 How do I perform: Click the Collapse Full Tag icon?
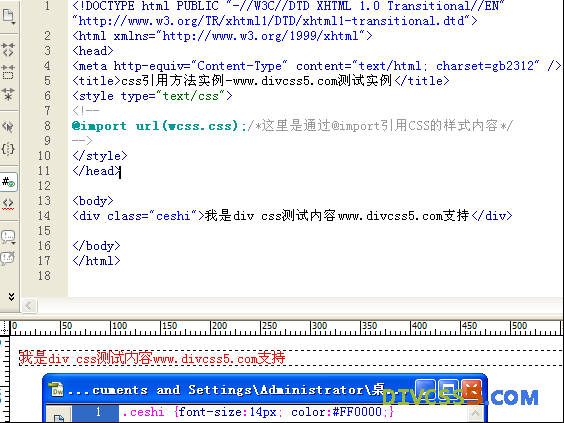[8, 50]
